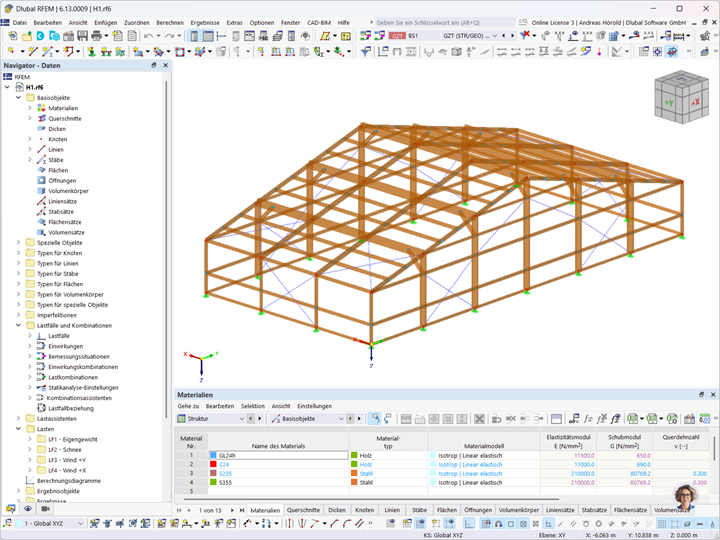The height and width of the screenshot is (540, 720).
Task: Collapse the Basisobjekte tree folder
Action: tap(18, 97)
